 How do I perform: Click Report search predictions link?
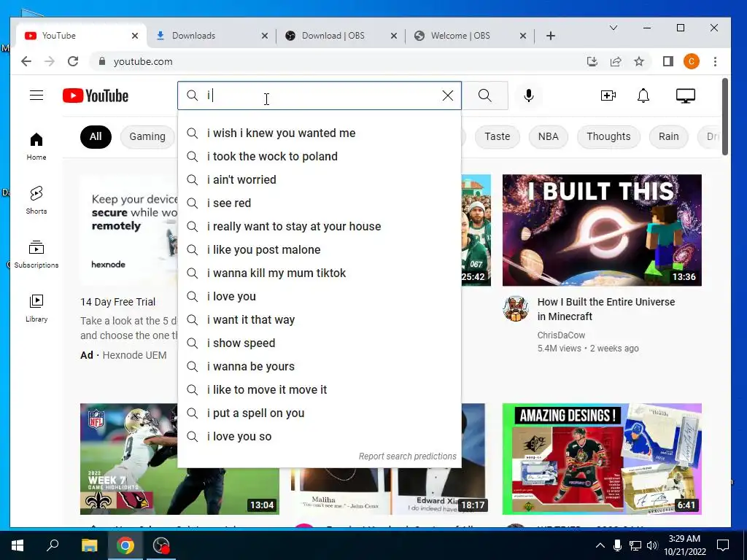pos(407,456)
